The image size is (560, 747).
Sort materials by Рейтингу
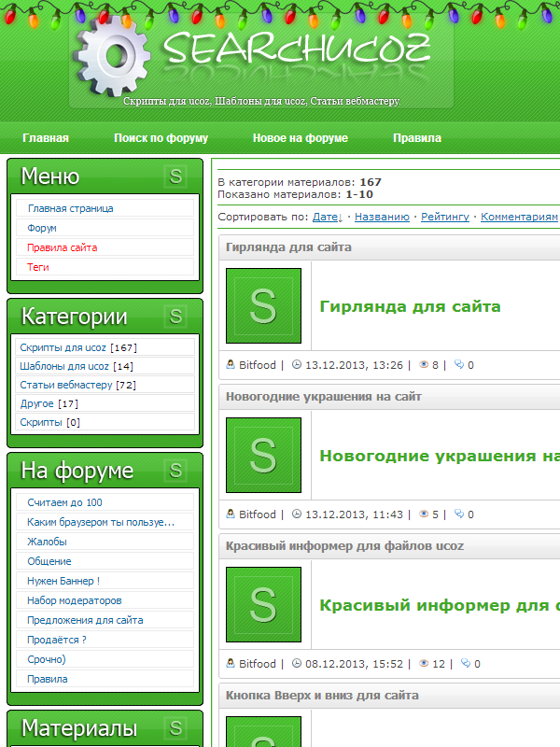pyautogui.click(x=445, y=217)
